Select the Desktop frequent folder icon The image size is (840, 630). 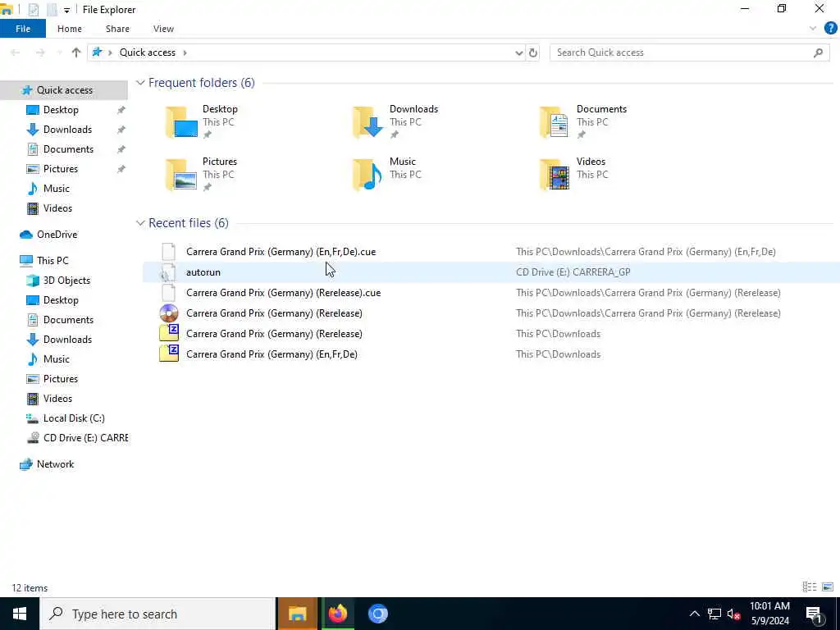point(181,122)
